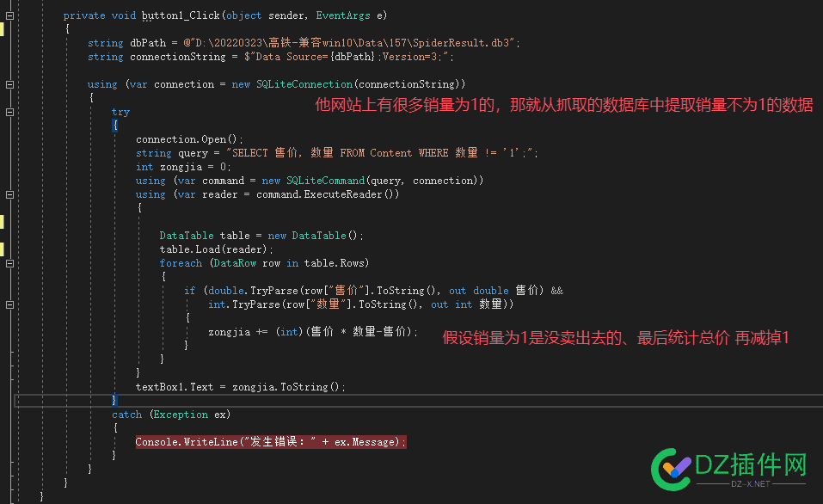The height and width of the screenshot is (504, 823).
Task: Click the red annotation above the try block
Action: (x=563, y=105)
